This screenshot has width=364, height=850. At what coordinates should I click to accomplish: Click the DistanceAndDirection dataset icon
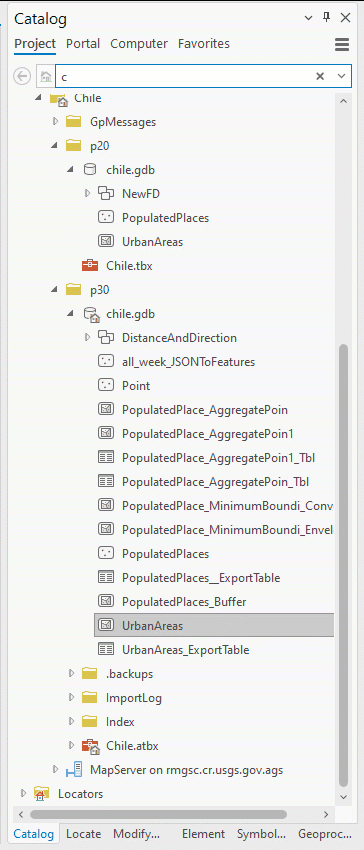105,338
